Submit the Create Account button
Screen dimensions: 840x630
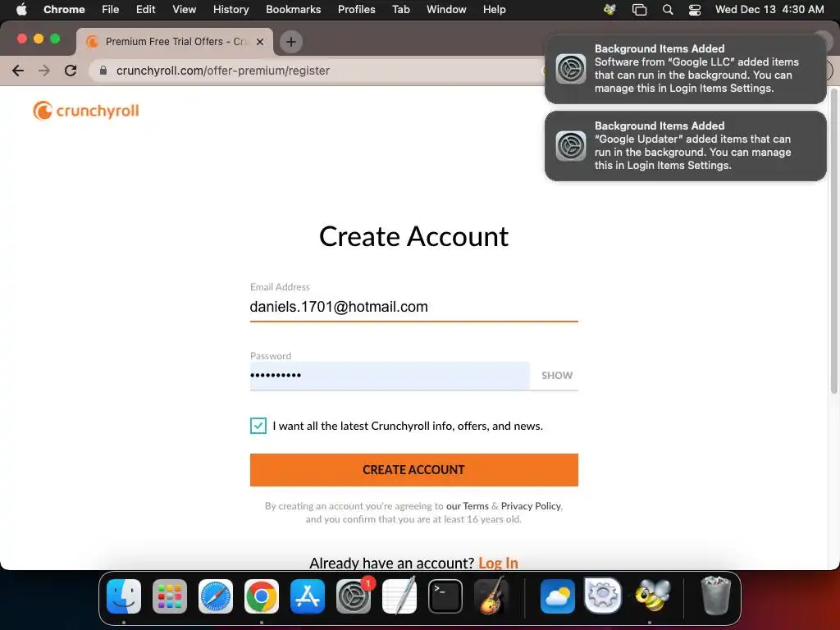[x=413, y=470]
